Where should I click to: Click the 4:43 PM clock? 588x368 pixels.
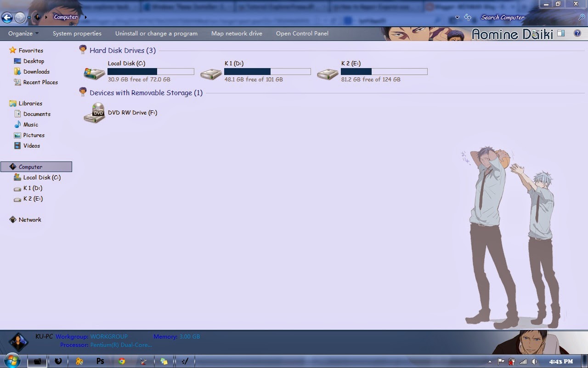[x=561, y=362]
